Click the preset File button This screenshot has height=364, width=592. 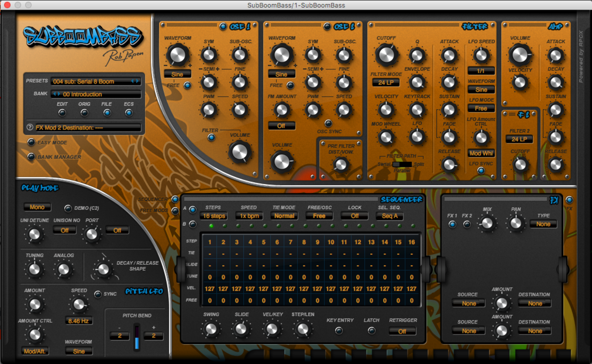[107, 113]
